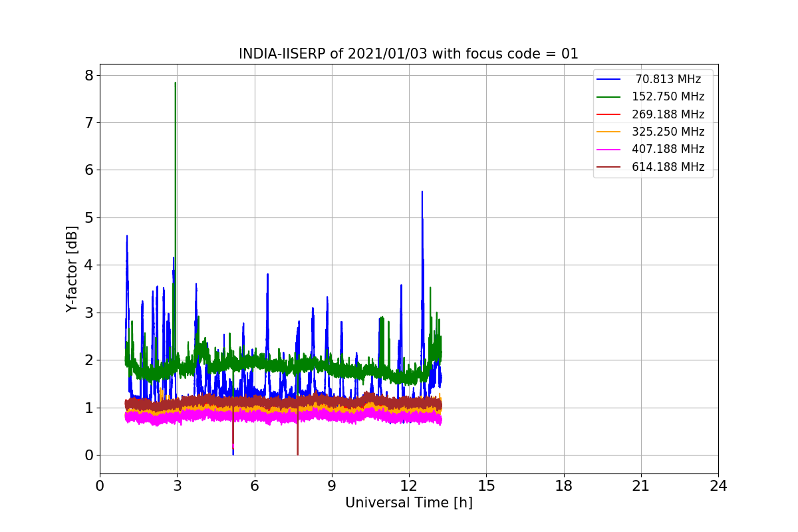Viewport: 798px width, 532px height.
Task: Select the 407.188 MHz legend entry
Action: [x=650, y=149]
